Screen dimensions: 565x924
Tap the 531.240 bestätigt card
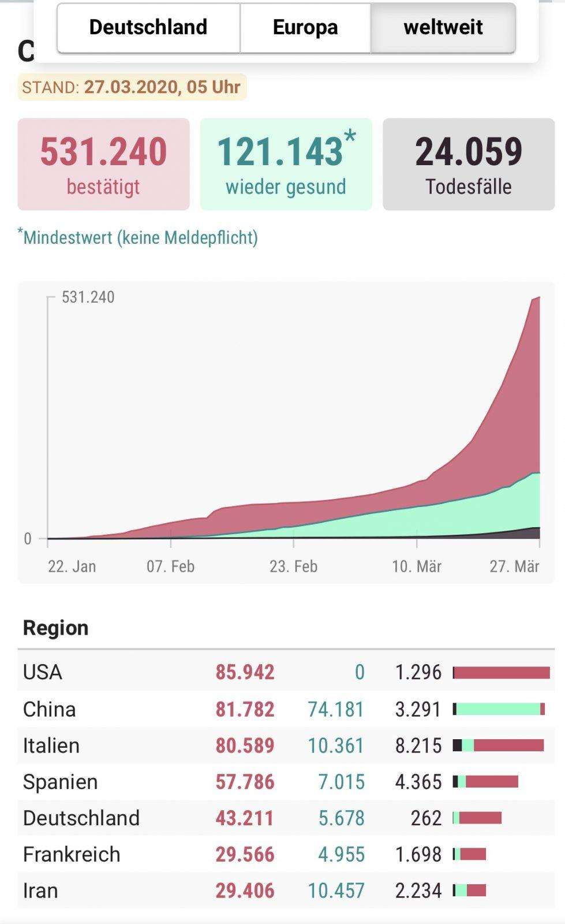pos(103,164)
